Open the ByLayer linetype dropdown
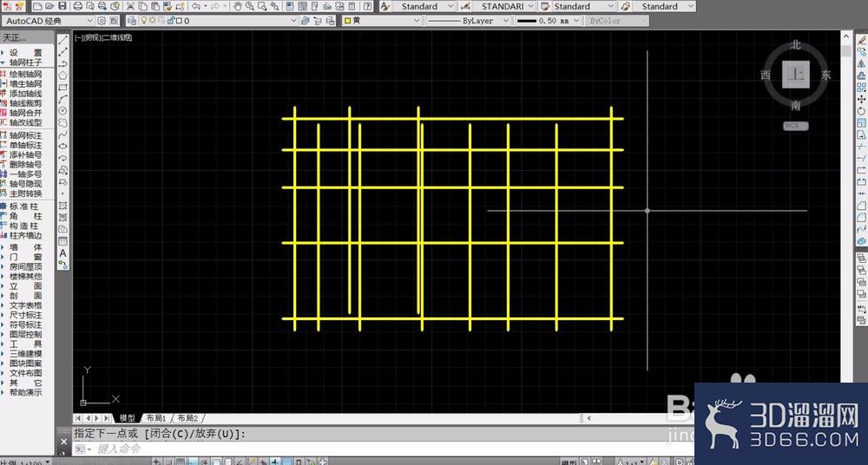Viewport: 868px width, 465px height. 469,21
